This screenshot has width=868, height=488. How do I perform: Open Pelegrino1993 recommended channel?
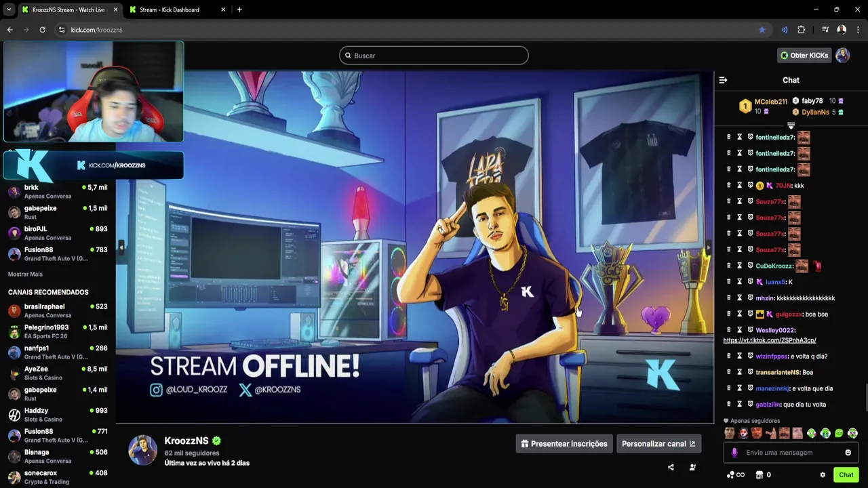coord(58,331)
